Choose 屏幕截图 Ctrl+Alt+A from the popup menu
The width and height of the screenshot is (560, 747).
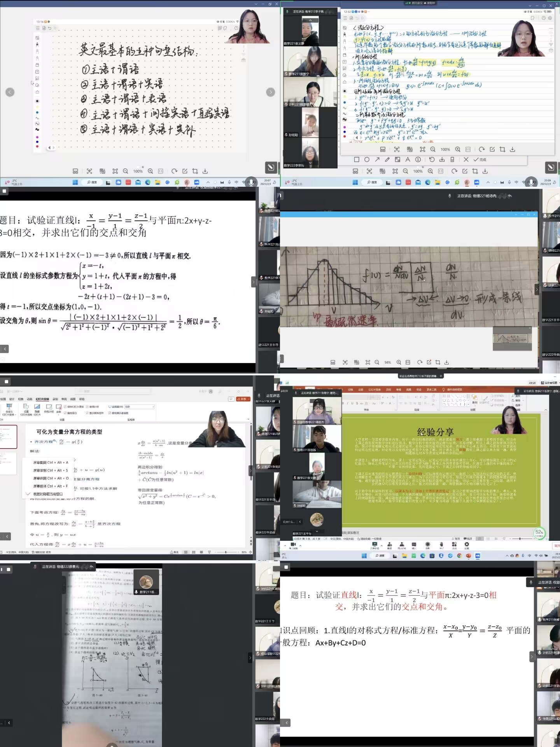51,463
